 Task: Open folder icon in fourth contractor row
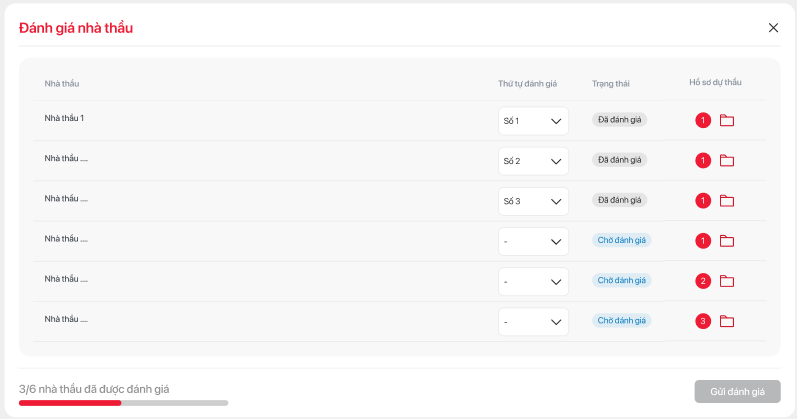(727, 241)
